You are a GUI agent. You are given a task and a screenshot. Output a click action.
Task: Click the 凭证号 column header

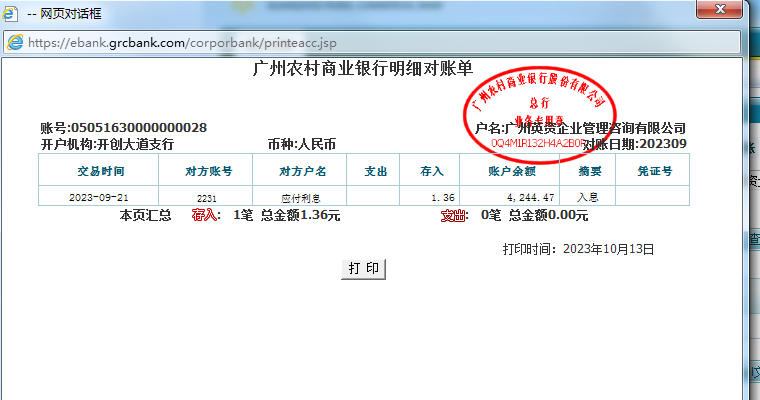(652, 170)
